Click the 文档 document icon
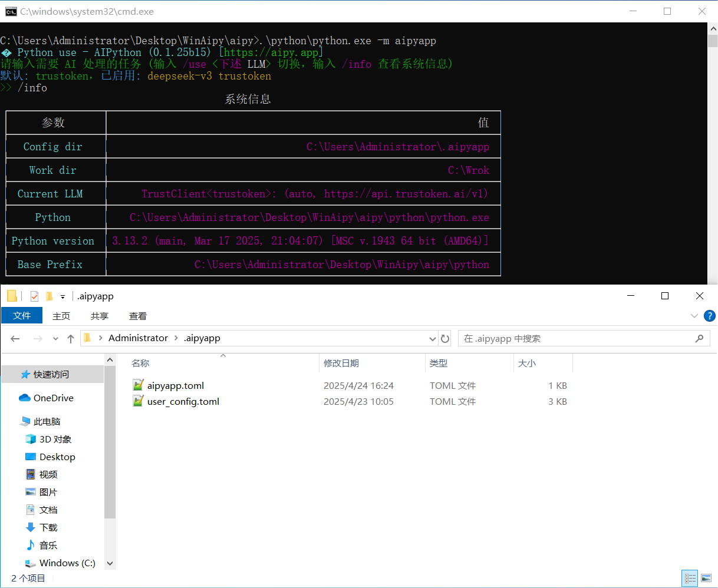This screenshot has height=588, width=718. click(x=31, y=510)
